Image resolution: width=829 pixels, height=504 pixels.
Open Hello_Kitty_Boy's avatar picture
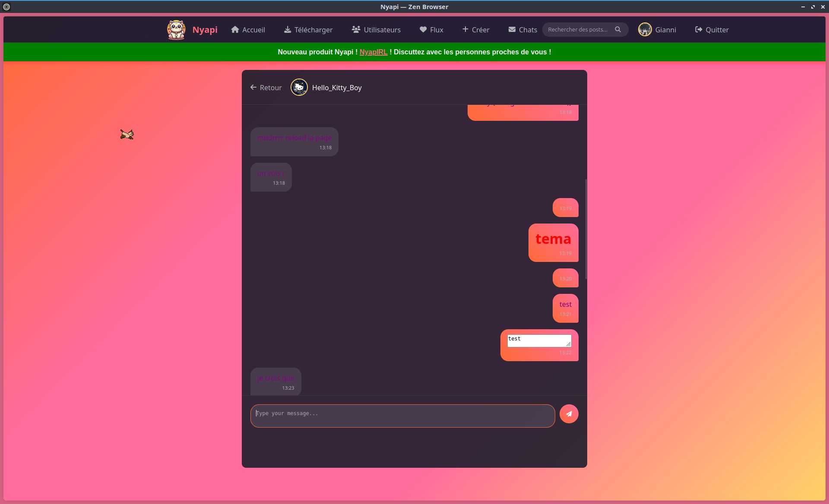coord(299,88)
